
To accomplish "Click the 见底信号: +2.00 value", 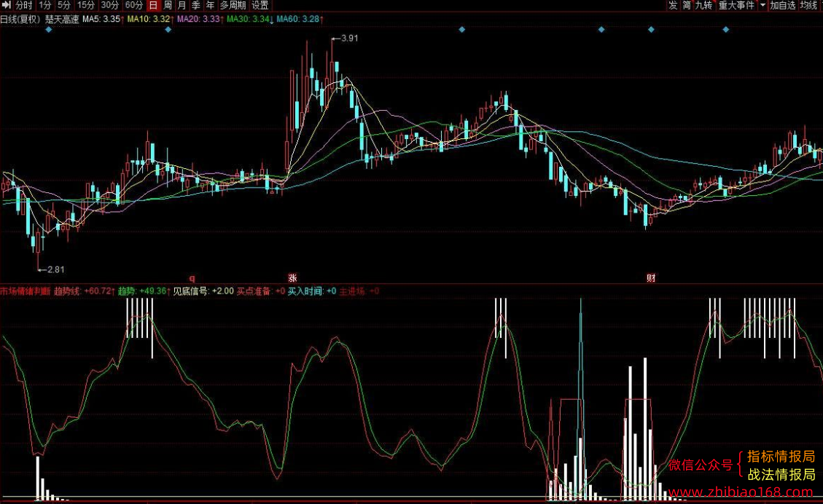I will tap(203, 291).
